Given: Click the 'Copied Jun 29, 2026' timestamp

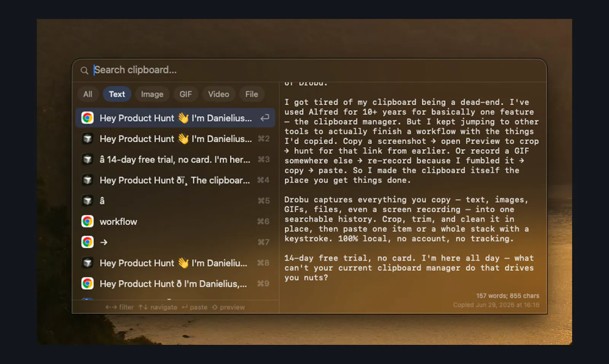Looking at the screenshot, I should pos(496,305).
